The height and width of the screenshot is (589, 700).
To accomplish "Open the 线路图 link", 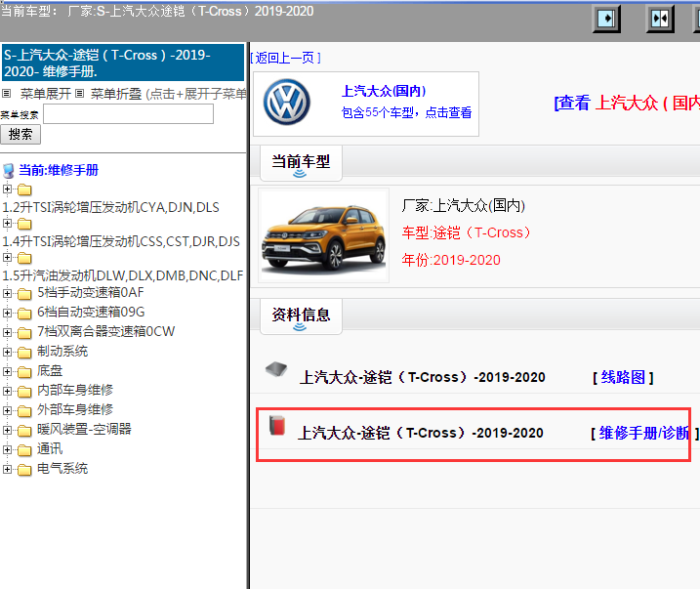I will [623, 377].
